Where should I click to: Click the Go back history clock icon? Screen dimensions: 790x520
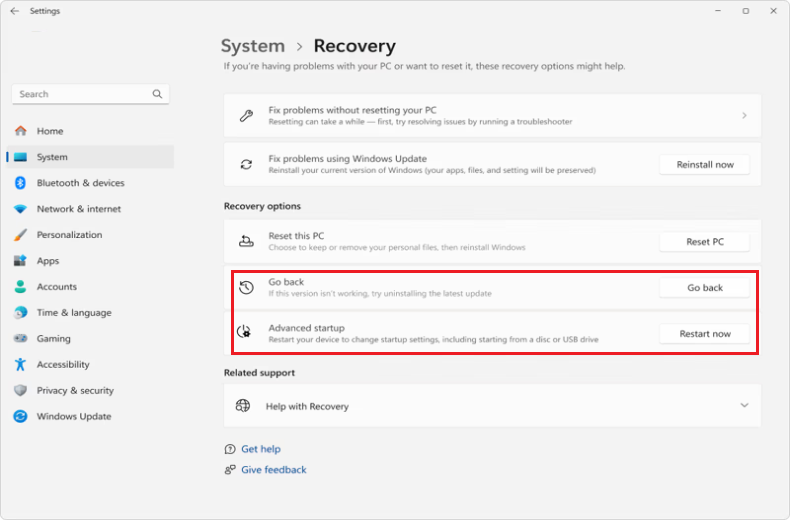tap(246, 287)
